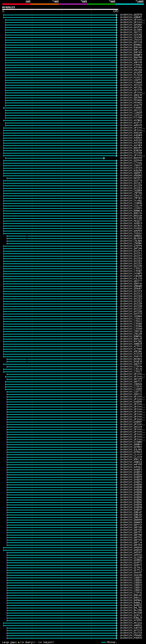Open the UniRef100_O44097 entry

tap(131, 572)
